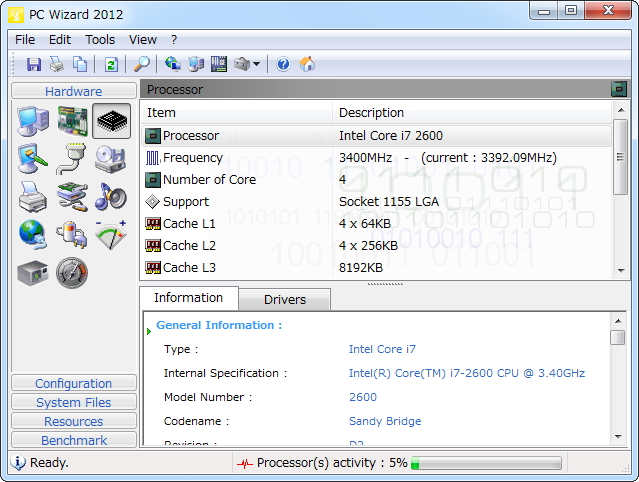Select the Drives disk hardware icon
The height and width of the screenshot is (482, 639).
pyautogui.click(x=110, y=158)
